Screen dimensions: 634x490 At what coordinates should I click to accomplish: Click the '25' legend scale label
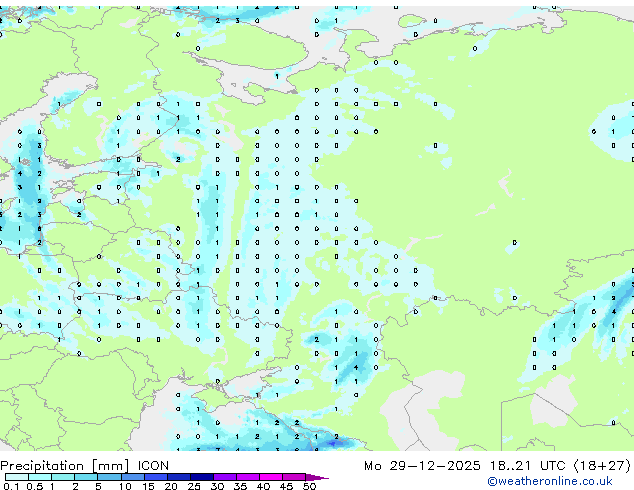[194, 486]
